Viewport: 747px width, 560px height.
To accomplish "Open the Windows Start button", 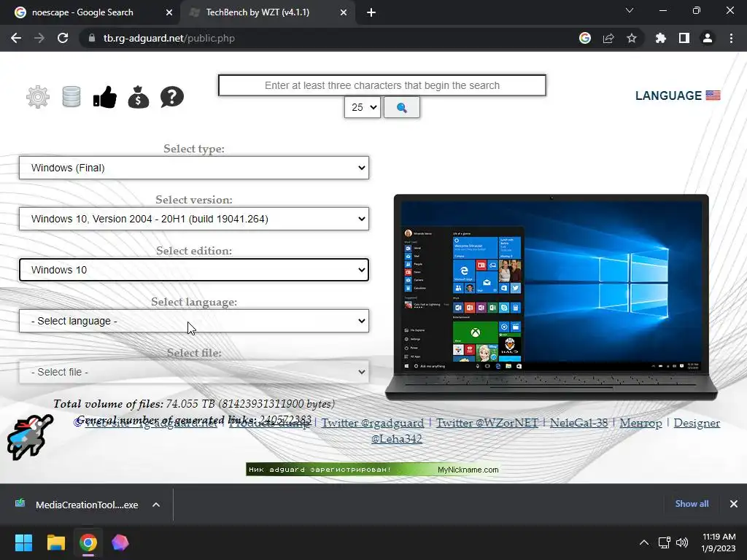I will [23, 542].
